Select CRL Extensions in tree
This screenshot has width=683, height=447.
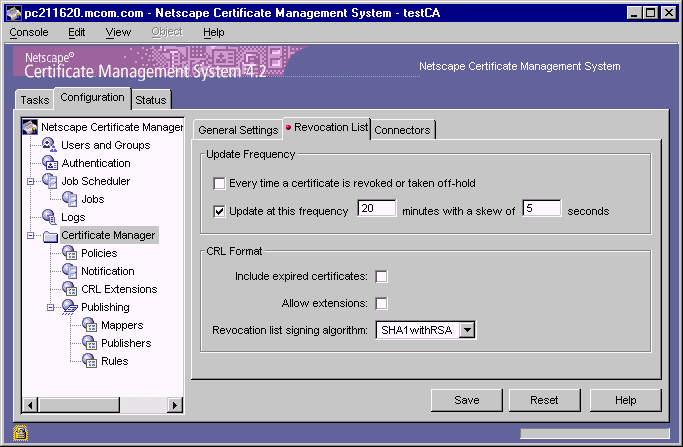(x=119, y=289)
